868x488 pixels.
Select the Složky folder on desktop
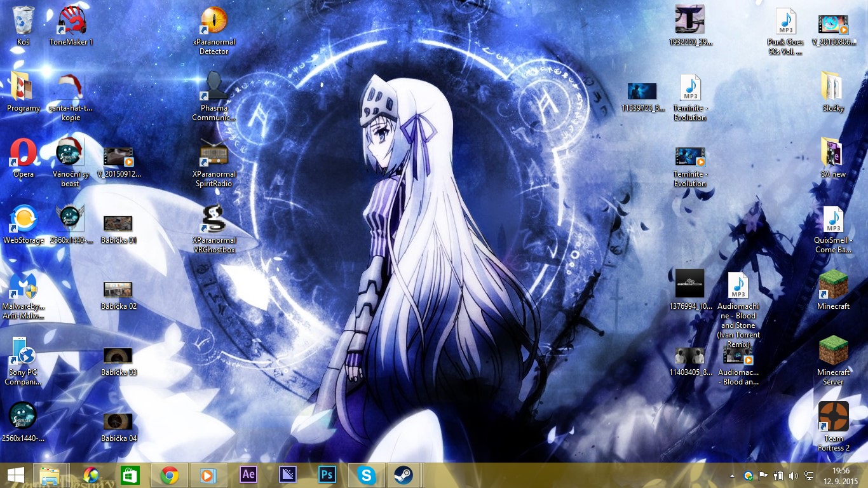pos(832,88)
